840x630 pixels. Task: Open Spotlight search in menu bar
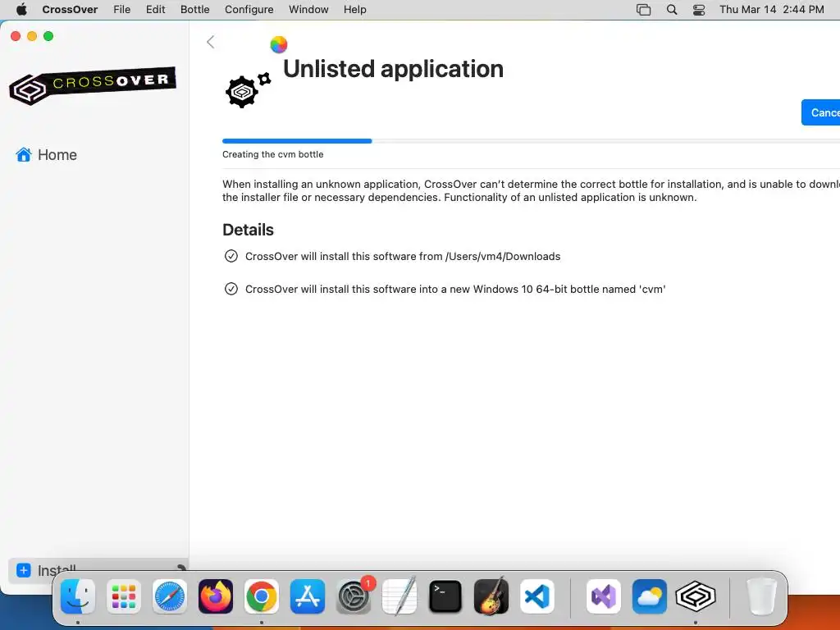click(x=672, y=10)
